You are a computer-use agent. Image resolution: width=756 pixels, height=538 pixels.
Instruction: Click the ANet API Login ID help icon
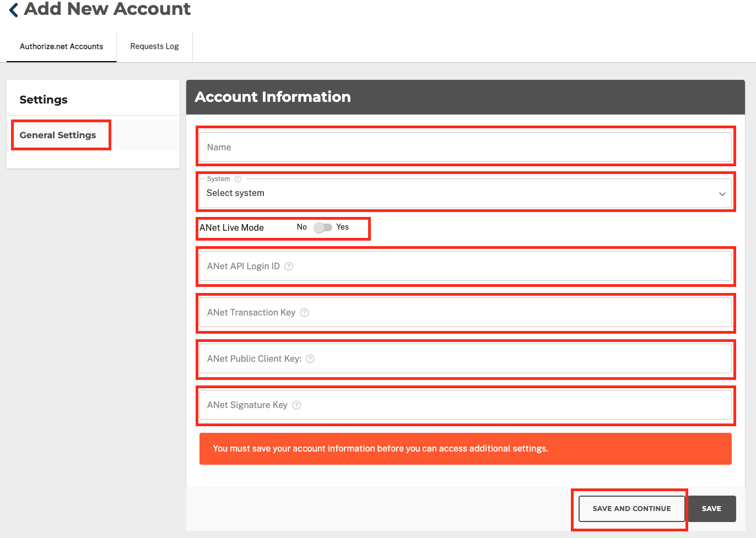[289, 266]
